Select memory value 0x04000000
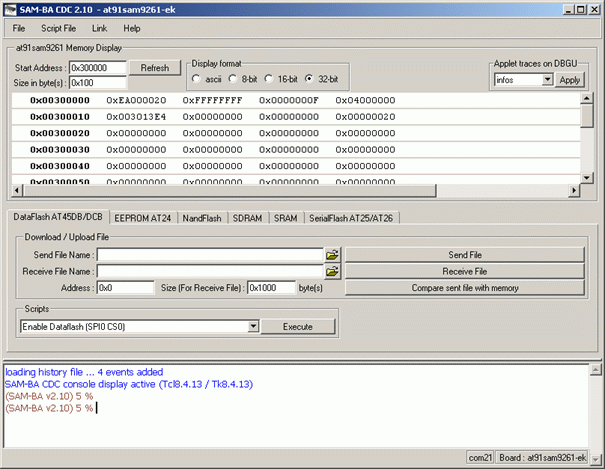 pyautogui.click(x=365, y=100)
